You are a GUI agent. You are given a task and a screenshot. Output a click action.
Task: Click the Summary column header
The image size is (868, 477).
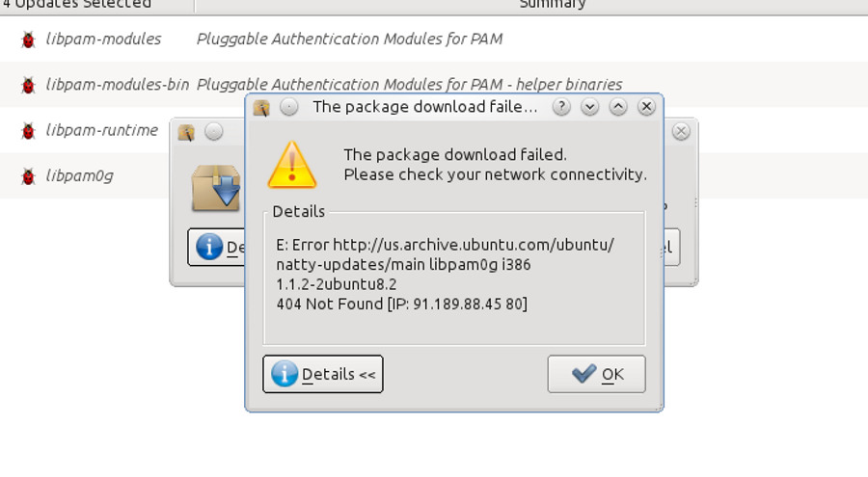pos(552,5)
